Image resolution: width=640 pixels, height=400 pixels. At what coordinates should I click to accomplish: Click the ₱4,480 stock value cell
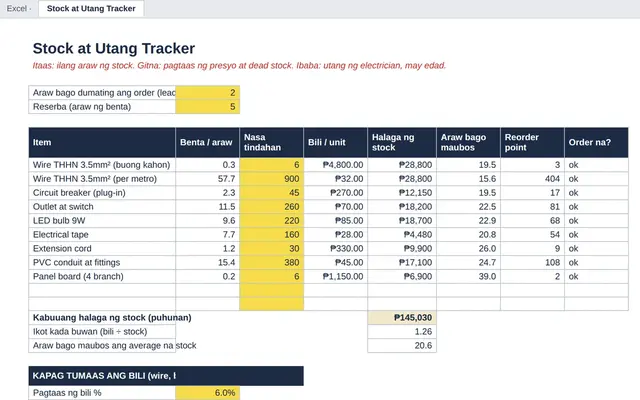click(x=402, y=234)
